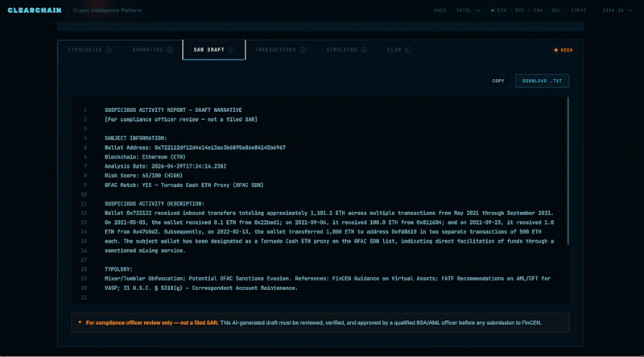Open the Transactions tab
Screen dimensions: 644x357
pyautogui.click(x=280, y=50)
